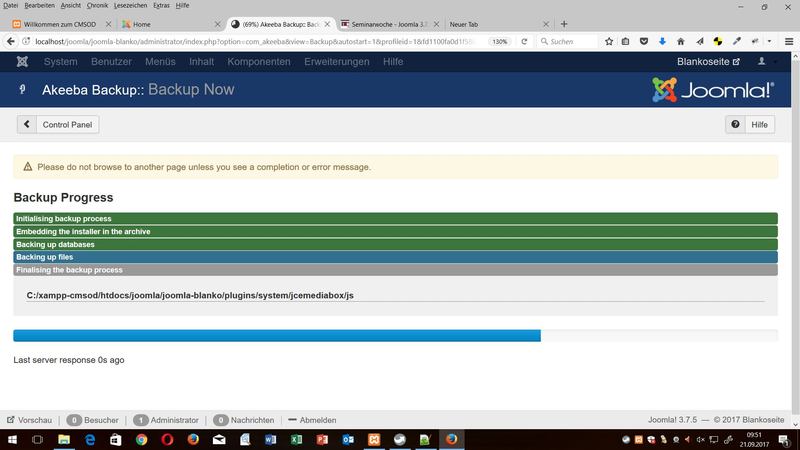Screen dimensions: 800x450
Task: Open the Windows Start menu
Action: [12, 439]
